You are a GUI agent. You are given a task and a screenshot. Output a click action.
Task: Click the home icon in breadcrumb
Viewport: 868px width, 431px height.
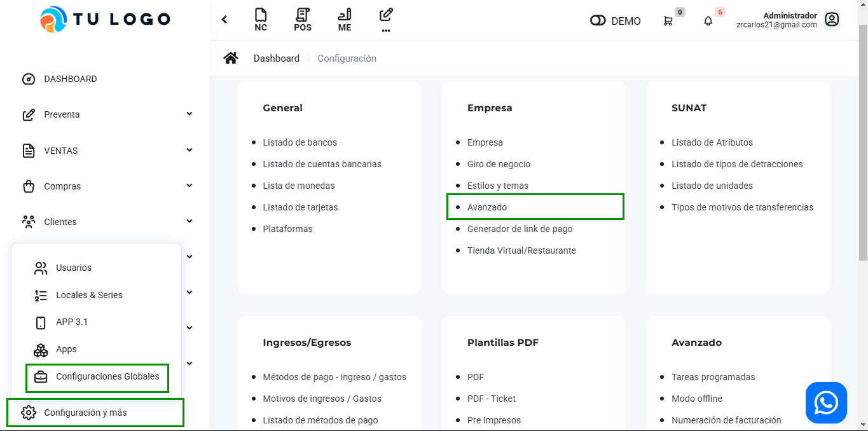[231, 58]
